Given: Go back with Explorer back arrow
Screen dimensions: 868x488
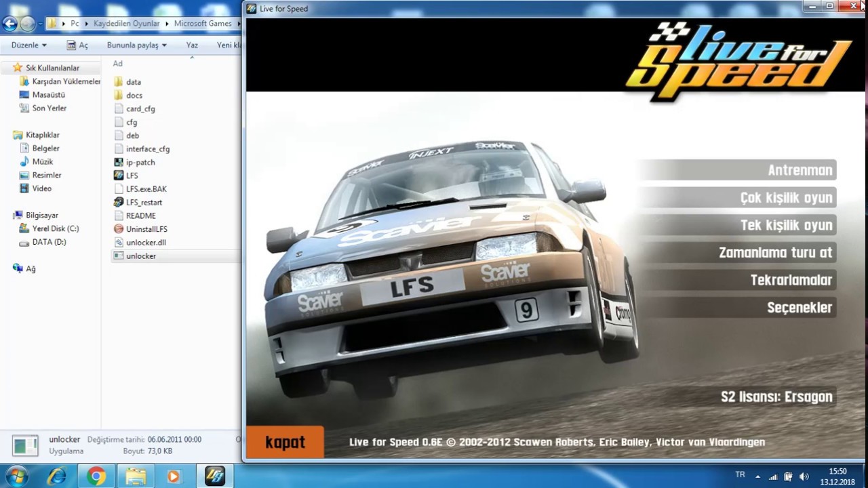Looking at the screenshot, I should [x=9, y=24].
